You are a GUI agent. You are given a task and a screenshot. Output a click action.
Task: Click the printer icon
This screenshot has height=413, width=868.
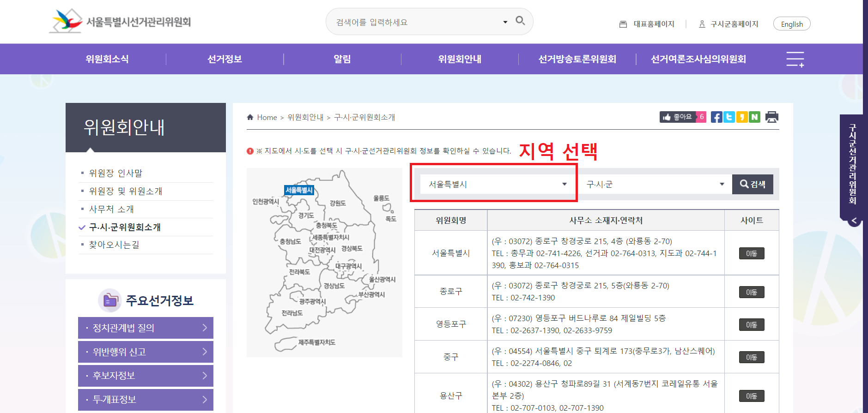[x=772, y=117]
